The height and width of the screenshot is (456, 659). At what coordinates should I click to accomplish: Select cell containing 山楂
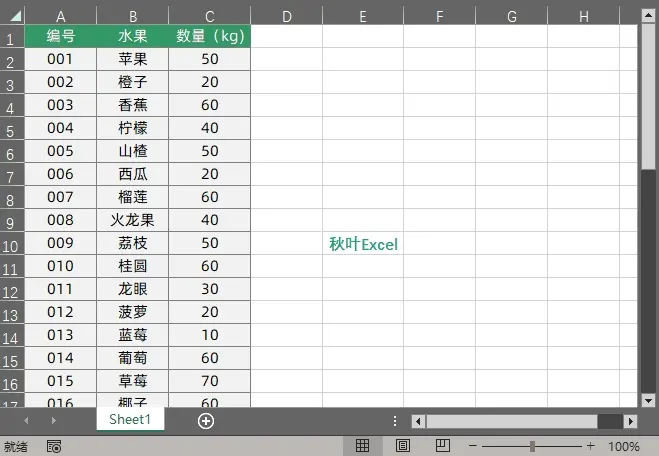(x=133, y=151)
